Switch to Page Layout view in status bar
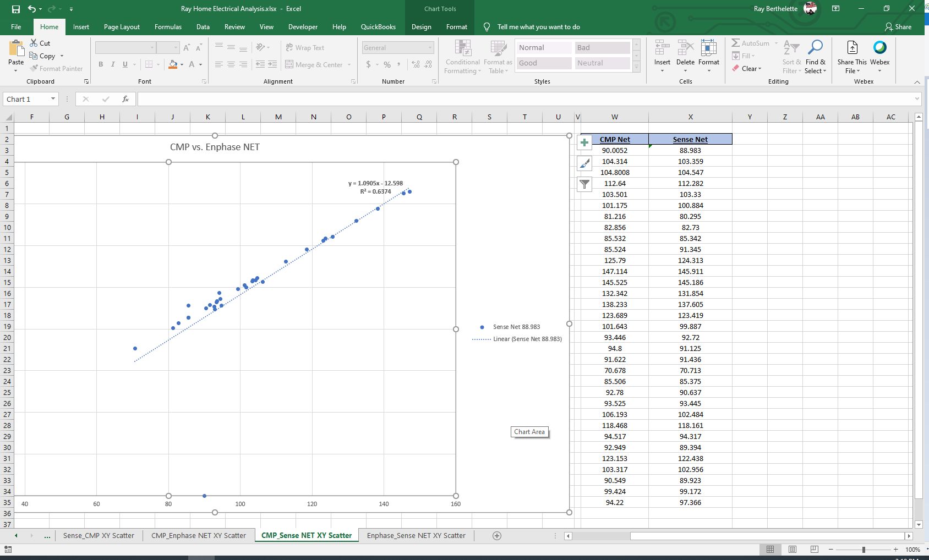Screen dimensions: 929x560 pos(793,550)
